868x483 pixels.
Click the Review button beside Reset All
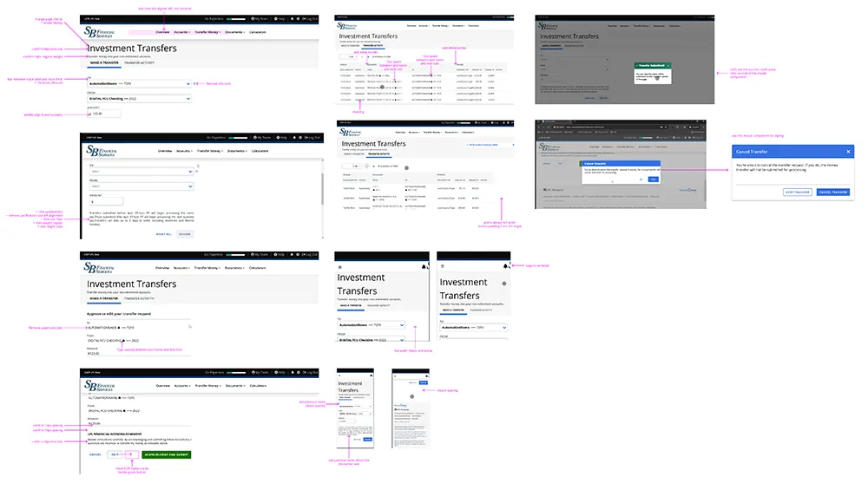coord(186,234)
